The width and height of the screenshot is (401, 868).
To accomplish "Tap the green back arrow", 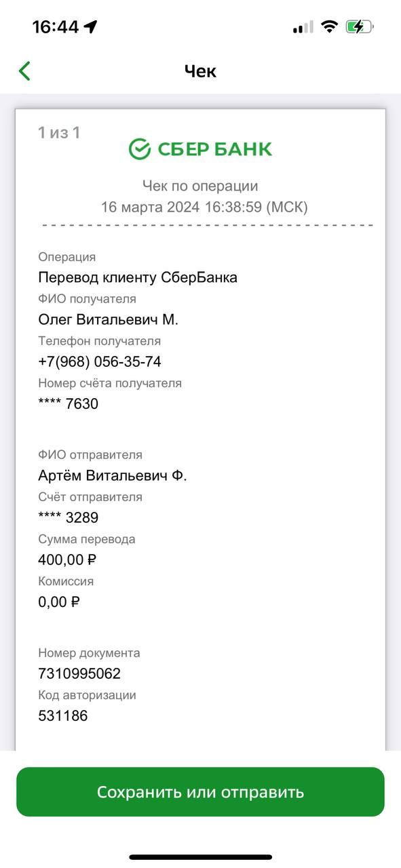I will coord(24,71).
